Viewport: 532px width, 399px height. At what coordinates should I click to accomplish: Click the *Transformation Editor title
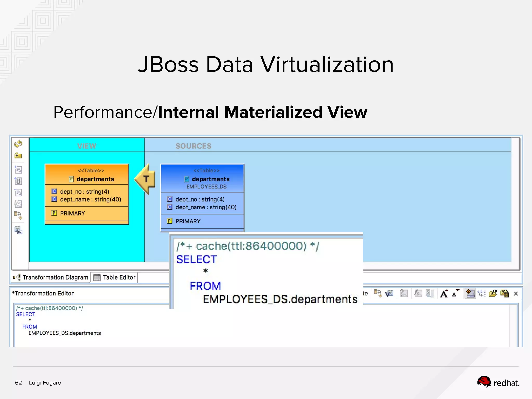tap(43, 294)
